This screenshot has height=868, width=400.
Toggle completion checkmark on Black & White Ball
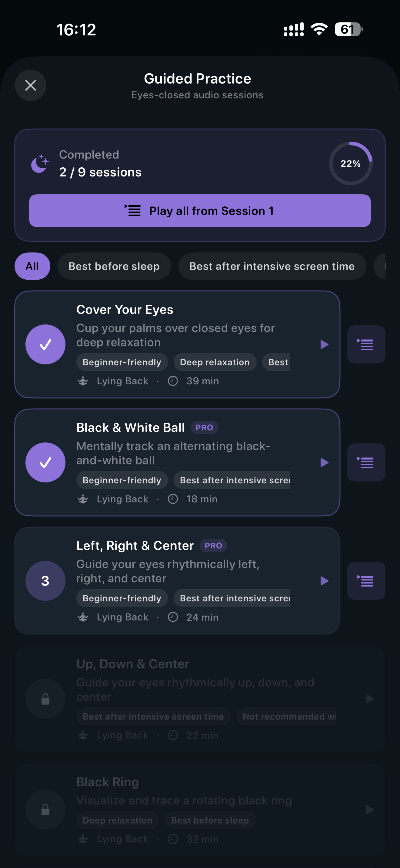click(x=45, y=462)
